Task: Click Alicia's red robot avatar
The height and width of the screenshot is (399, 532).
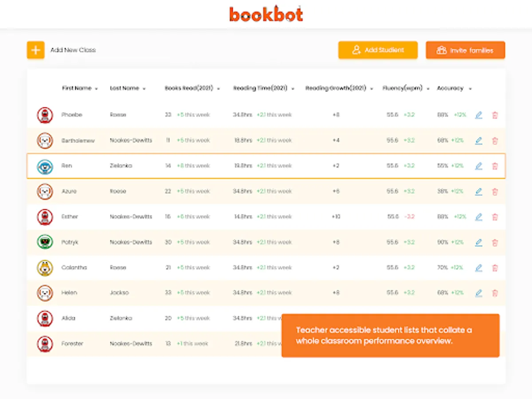Action: (45, 319)
